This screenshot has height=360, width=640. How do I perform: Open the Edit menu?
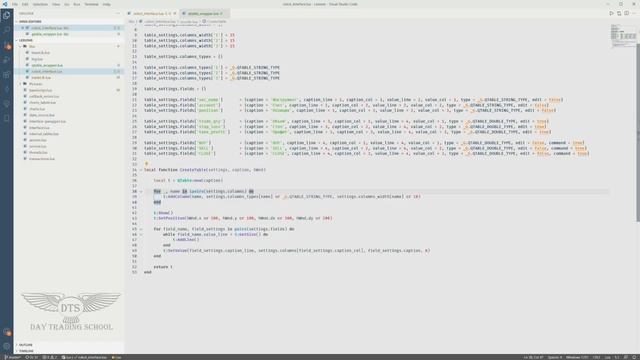(x=25, y=4)
